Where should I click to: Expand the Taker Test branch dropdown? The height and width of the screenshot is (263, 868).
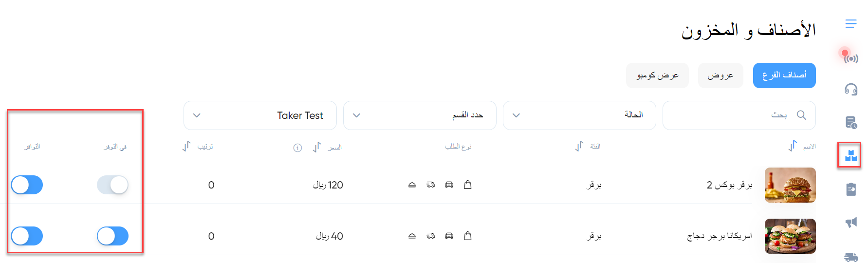[x=260, y=115]
